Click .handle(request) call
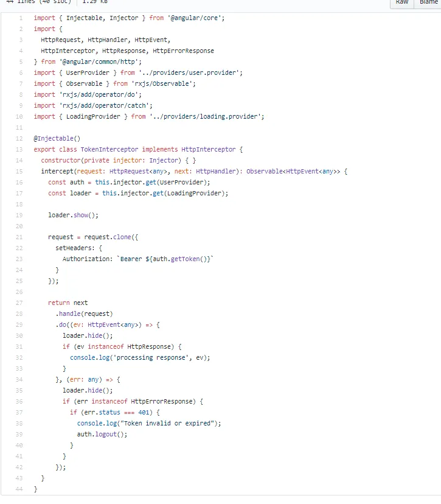The height and width of the screenshot is (504, 441). [x=84, y=313]
